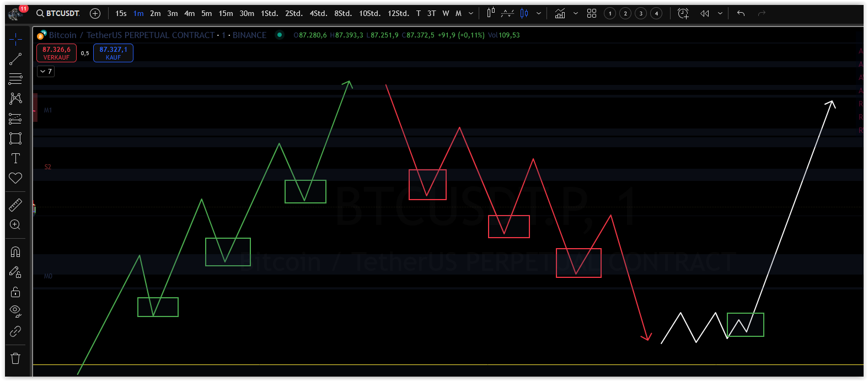Image resolution: width=868 pixels, height=381 pixels.
Task: Toggle magnet mode for drawings
Action: (15, 252)
